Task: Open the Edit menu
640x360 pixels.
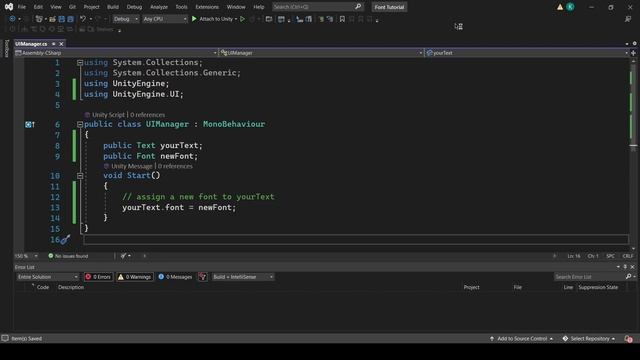Action: click(x=38, y=7)
